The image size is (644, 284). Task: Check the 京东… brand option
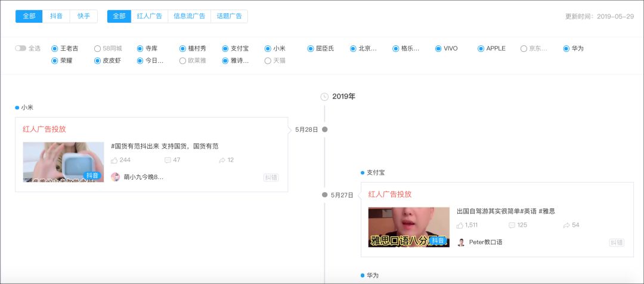tap(524, 48)
